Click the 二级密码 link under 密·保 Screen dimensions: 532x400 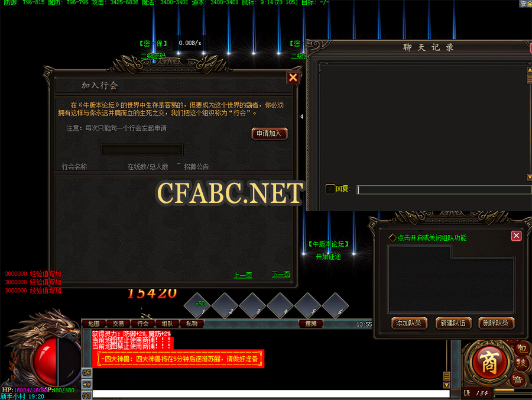153,56
